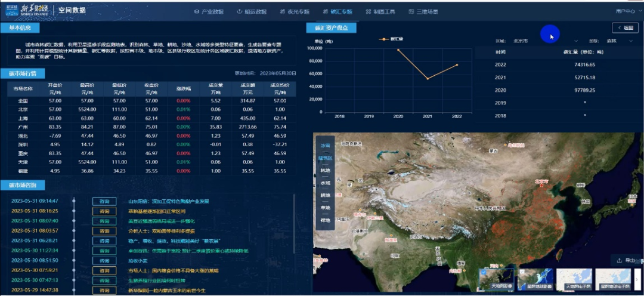644x296 pixels.
Task: Tick the 天地图影像 basemap checkbox
Action: click(483, 272)
